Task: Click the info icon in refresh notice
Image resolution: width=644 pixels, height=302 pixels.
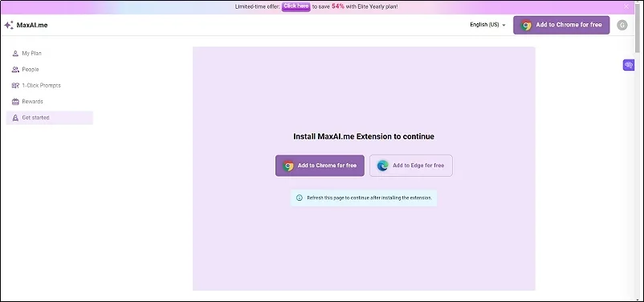Action: click(299, 198)
